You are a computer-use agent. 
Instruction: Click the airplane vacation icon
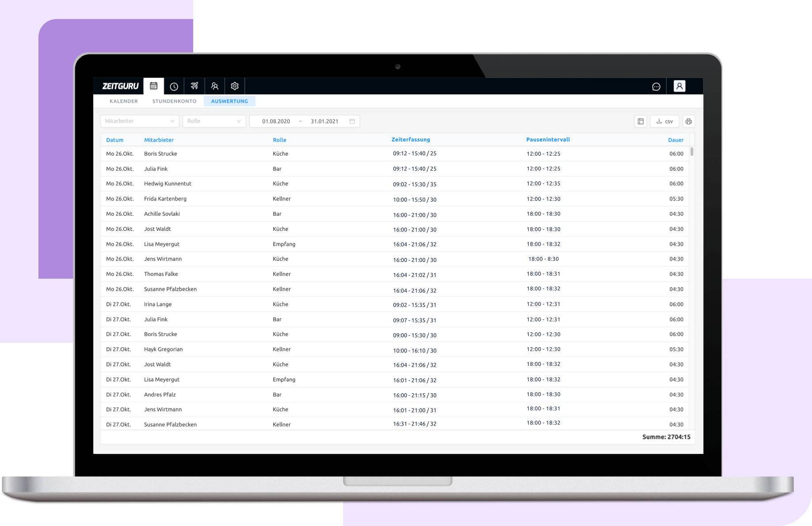194,86
